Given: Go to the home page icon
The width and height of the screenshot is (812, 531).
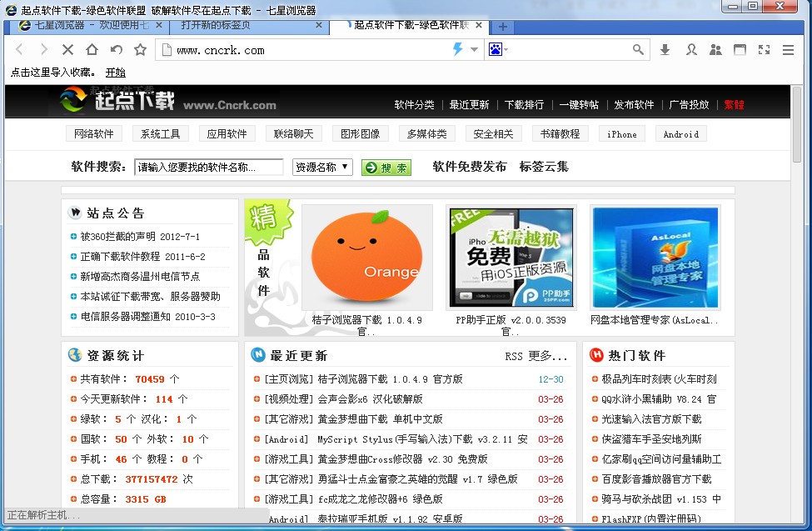Looking at the screenshot, I should pos(92,50).
